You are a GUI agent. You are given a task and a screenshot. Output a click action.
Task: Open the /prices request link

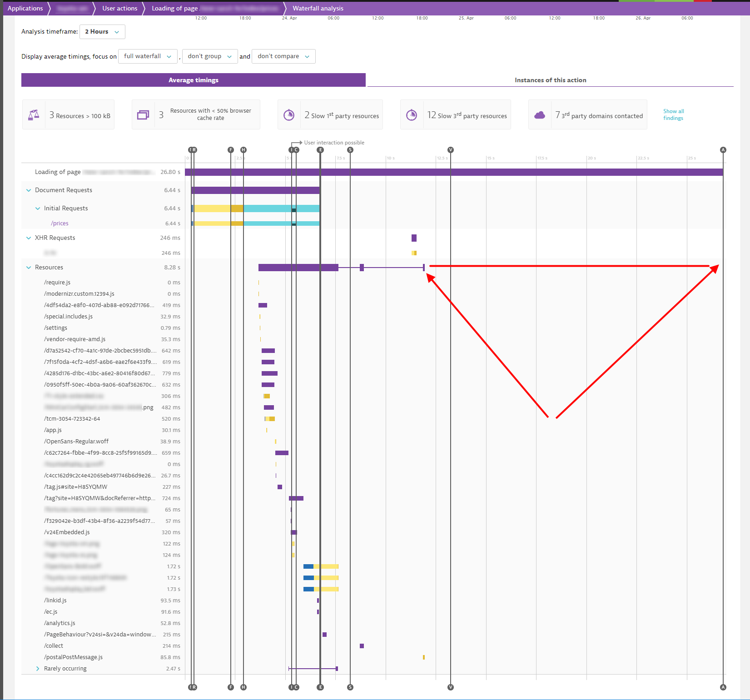(60, 223)
